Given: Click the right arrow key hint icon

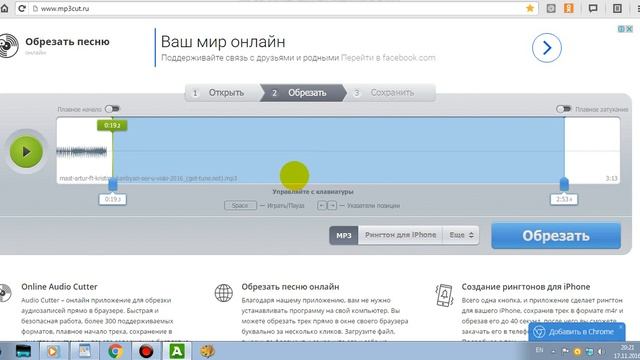Looking at the screenshot, I should 332,205.
